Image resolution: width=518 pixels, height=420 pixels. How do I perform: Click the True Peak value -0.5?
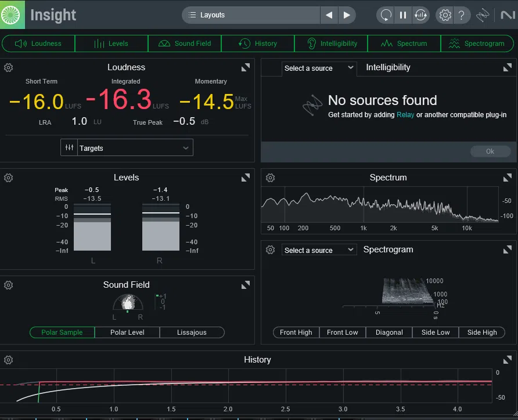[184, 121]
